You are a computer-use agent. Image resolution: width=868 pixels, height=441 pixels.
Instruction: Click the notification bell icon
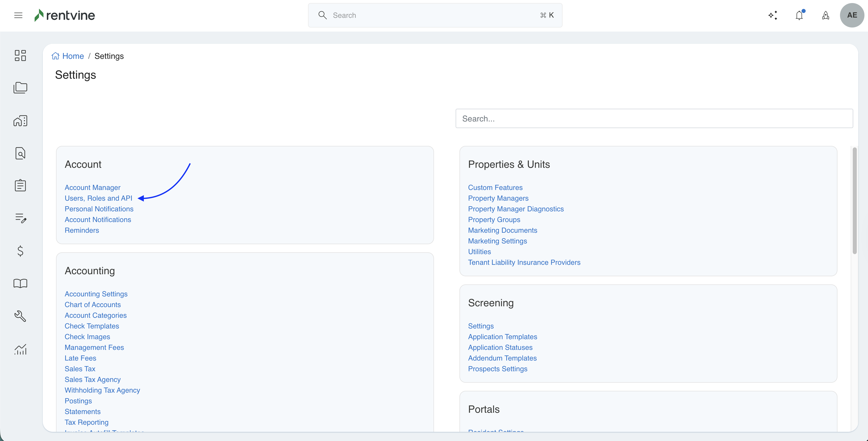tap(799, 15)
